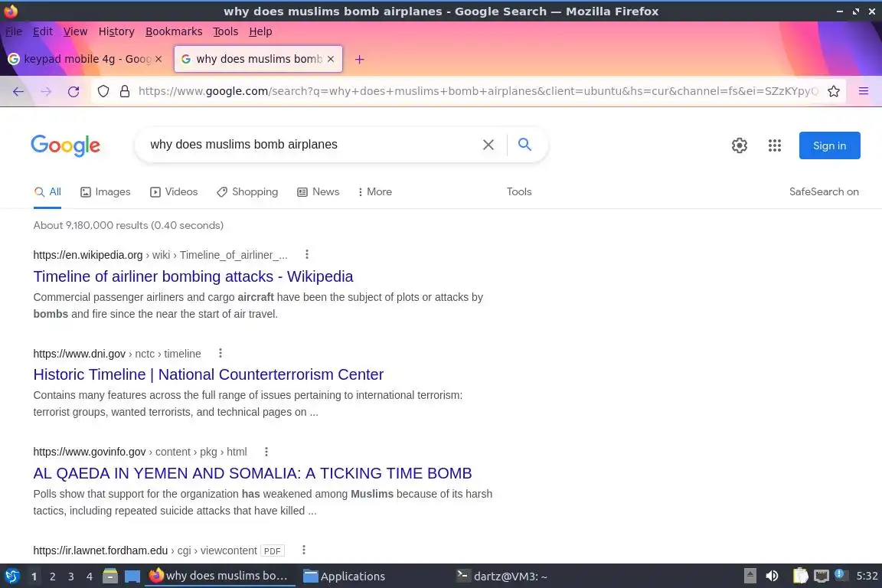Open Google quick settings gear

[739, 145]
